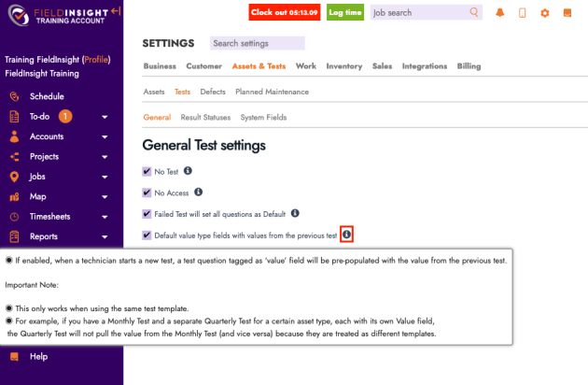
Task: Click the Projects sidebar icon
Action: (x=14, y=157)
